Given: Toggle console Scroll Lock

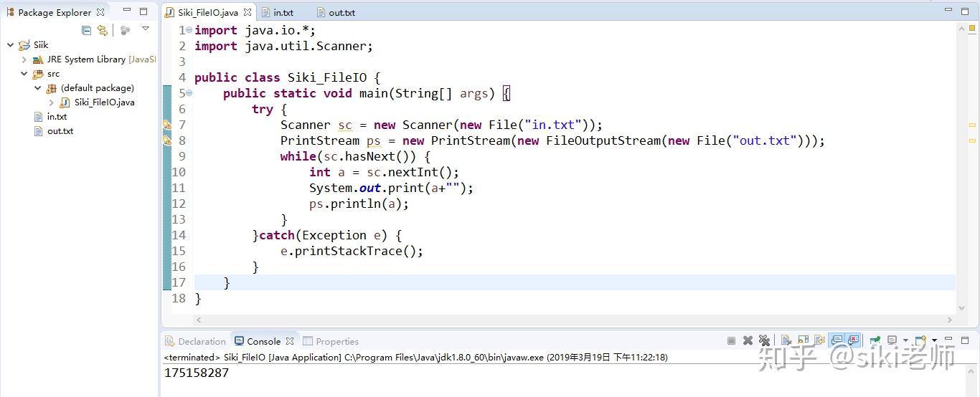Looking at the screenshot, I should pos(803,341).
